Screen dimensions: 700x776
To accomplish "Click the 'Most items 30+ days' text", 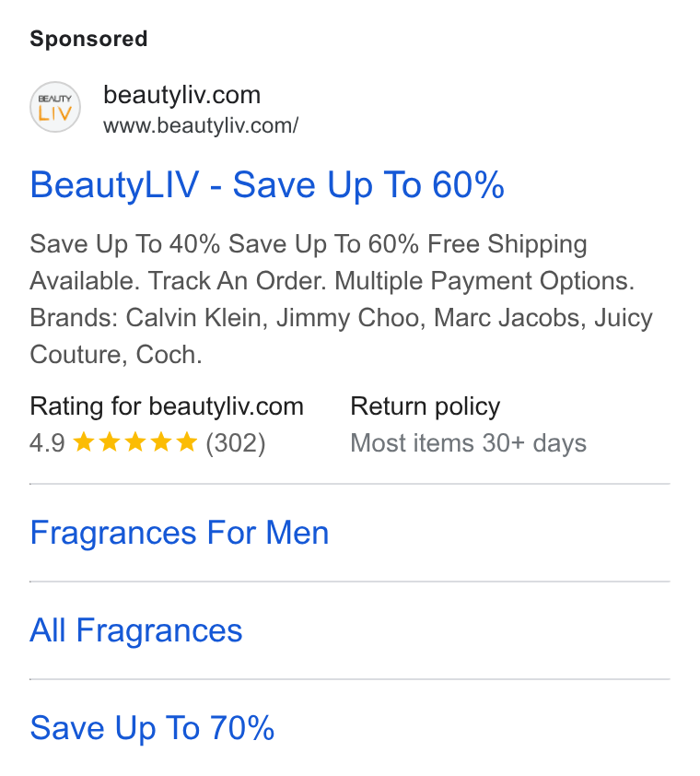I will (x=468, y=443).
